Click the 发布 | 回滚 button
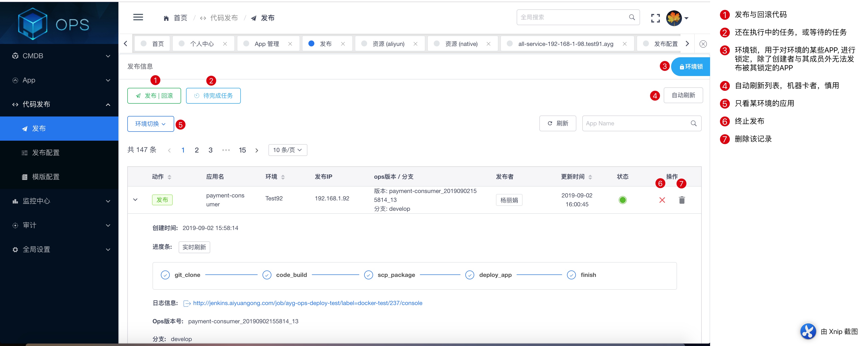The image size is (868, 346). click(x=154, y=96)
